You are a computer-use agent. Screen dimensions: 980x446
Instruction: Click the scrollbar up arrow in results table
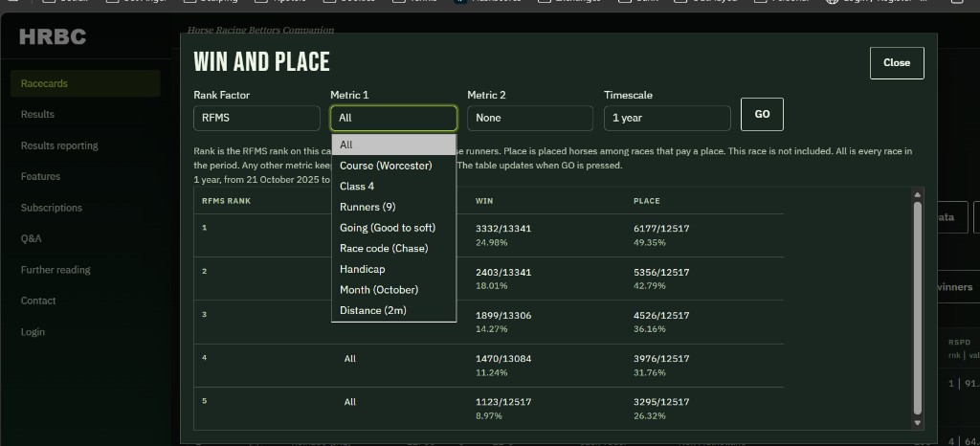918,195
